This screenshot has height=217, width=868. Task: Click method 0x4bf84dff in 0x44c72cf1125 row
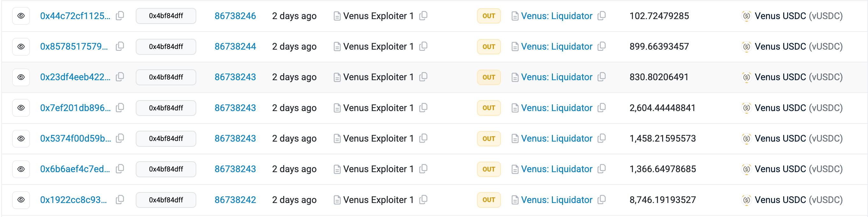tap(166, 16)
